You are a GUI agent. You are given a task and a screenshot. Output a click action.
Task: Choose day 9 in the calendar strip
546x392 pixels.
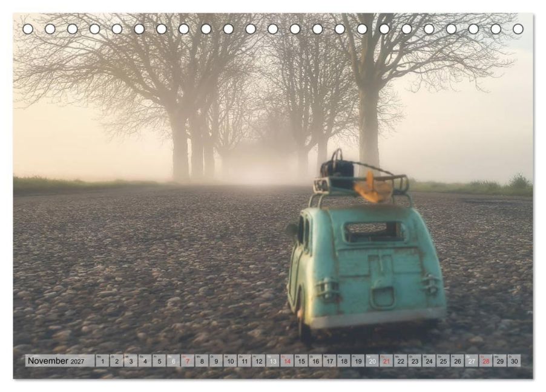(x=216, y=361)
